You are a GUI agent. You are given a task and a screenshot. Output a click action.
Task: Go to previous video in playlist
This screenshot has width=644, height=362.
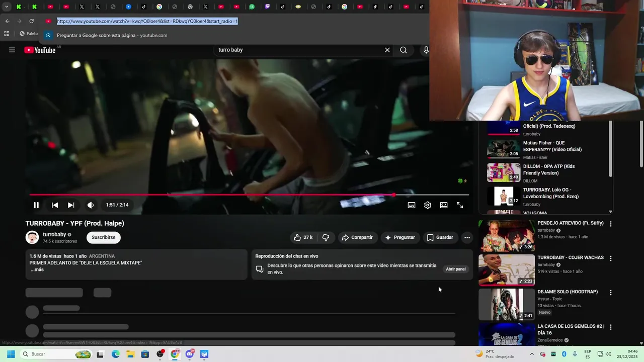coord(55,205)
